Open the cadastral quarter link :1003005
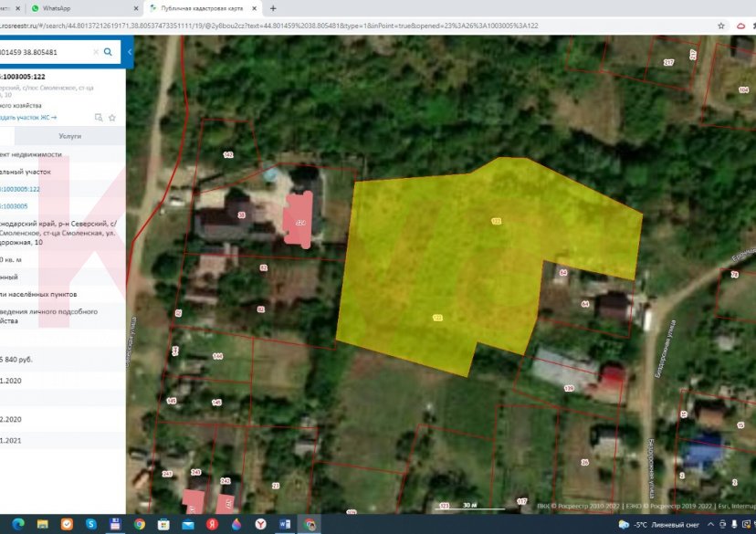Viewport: 756px width, 534px height. 15,206
